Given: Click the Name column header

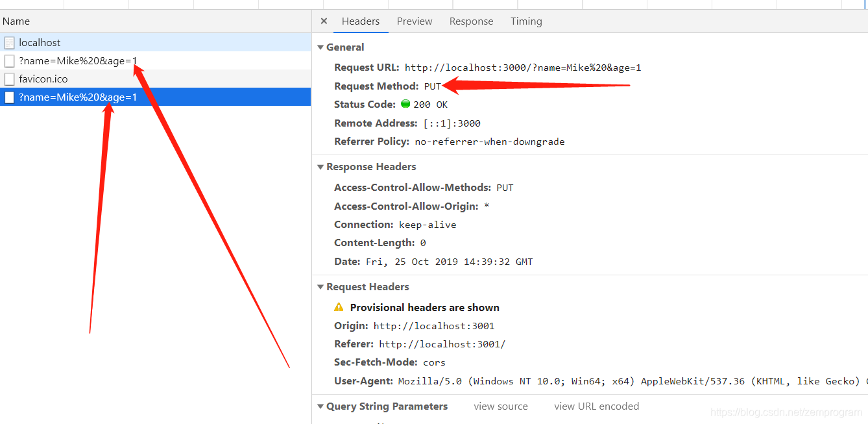Looking at the screenshot, I should coord(16,21).
